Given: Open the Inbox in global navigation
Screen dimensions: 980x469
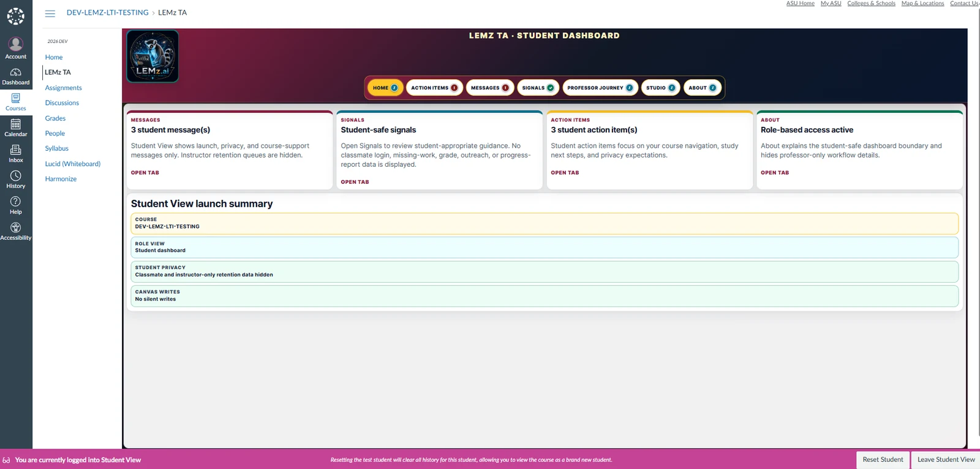Looking at the screenshot, I should [x=16, y=154].
